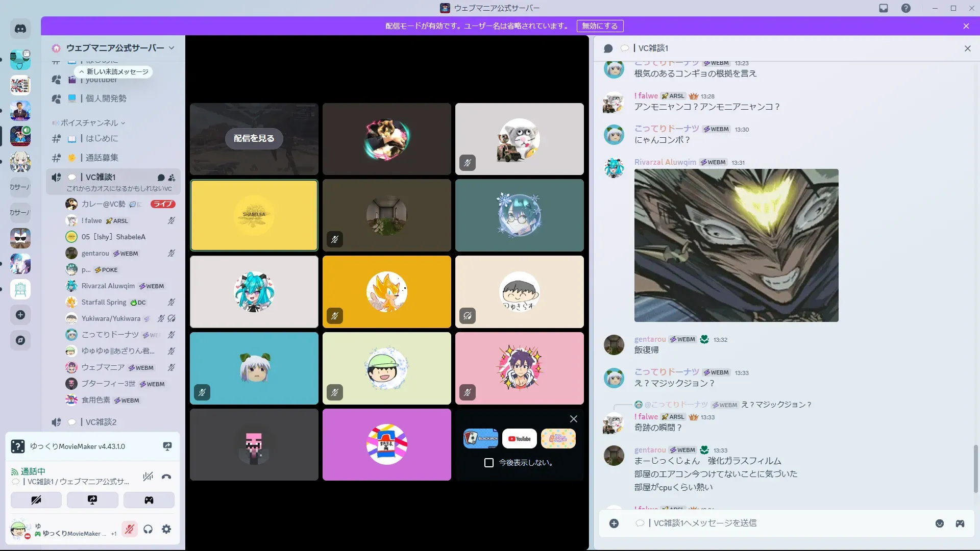Start screen share from call panel

coord(92,500)
